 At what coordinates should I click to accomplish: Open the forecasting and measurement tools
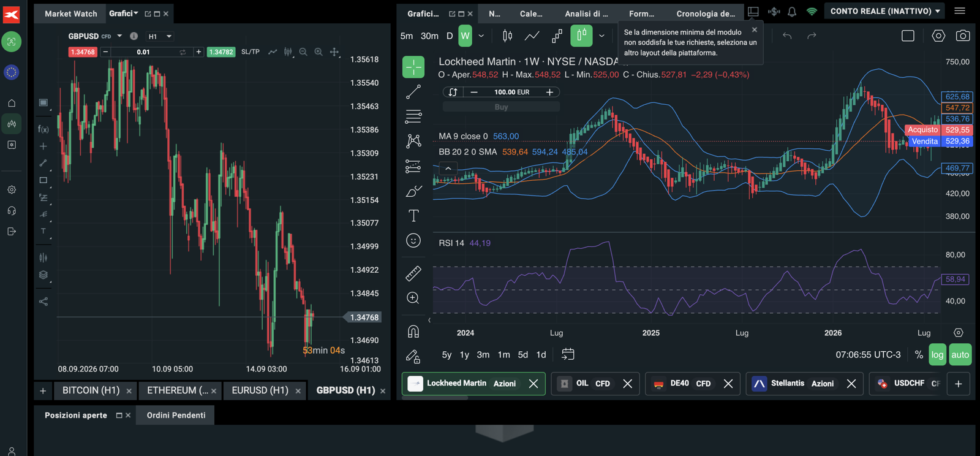pos(413,166)
